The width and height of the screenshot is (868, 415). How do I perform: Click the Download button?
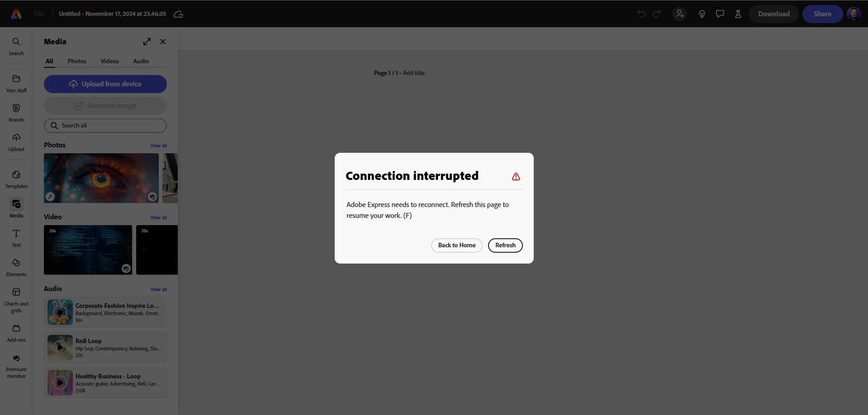coord(774,14)
